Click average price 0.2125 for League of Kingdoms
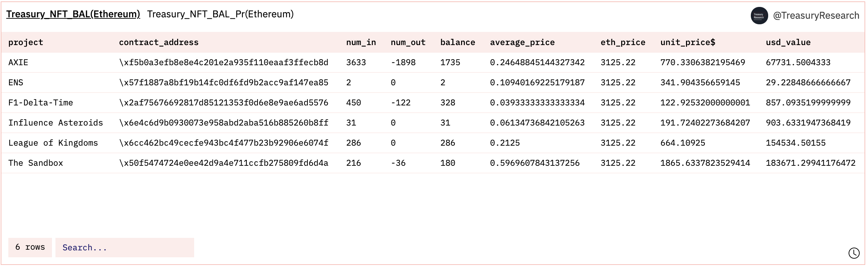 (505, 143)
